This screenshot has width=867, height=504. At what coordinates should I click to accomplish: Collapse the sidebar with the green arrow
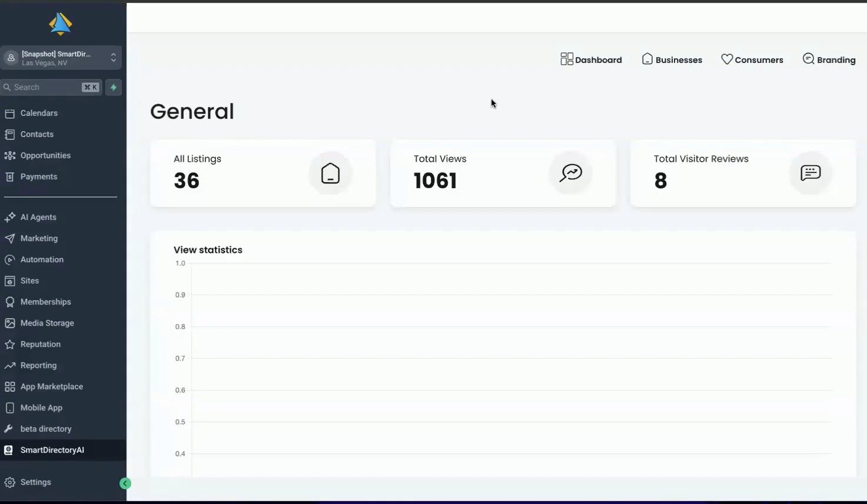(125, 483)
